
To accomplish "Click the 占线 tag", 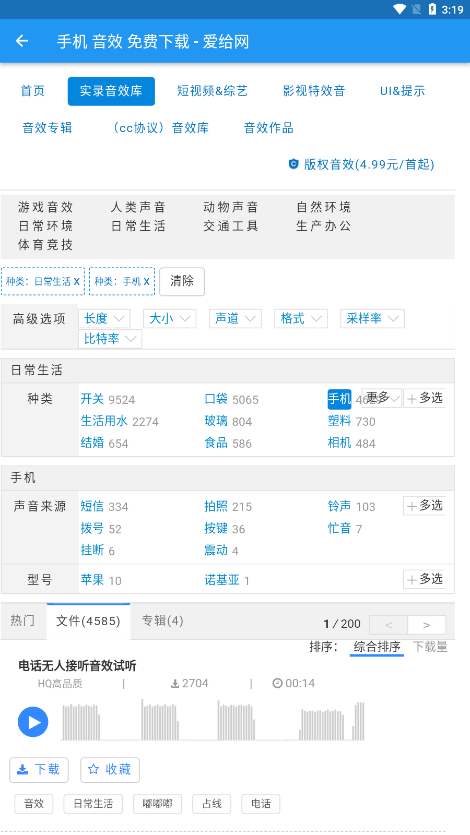I will 211,804.
